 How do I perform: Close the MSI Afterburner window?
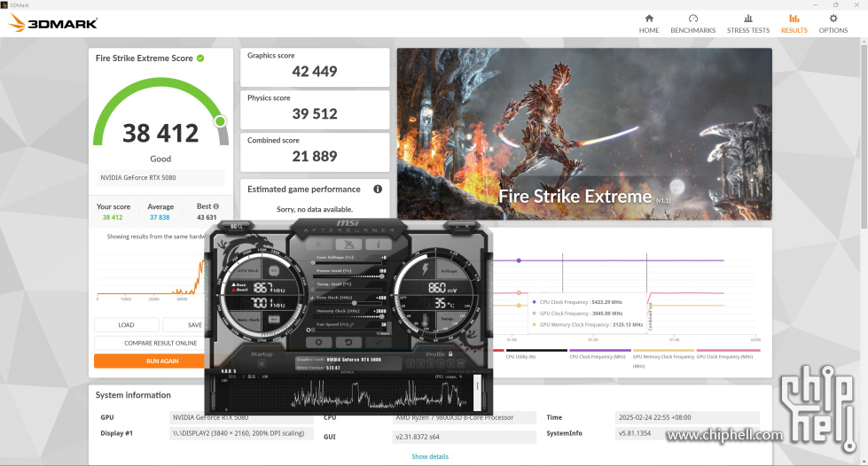(x=466, y=227)
